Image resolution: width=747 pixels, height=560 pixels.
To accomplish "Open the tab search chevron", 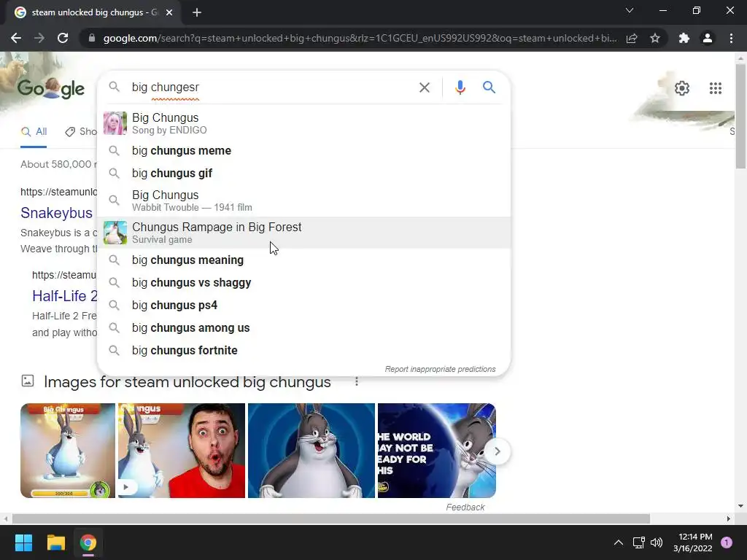I will pyautogui.click(x=630, y=10).
